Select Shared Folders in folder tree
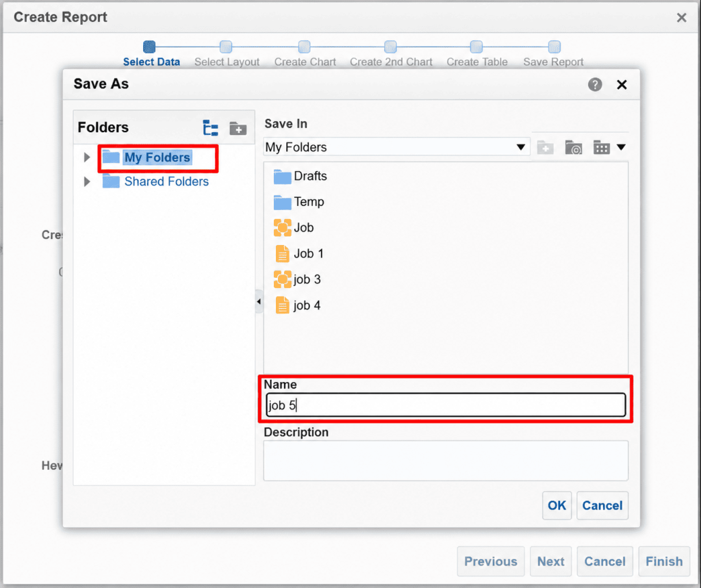This screenshot has height=588, width=701. pos(166,181)
